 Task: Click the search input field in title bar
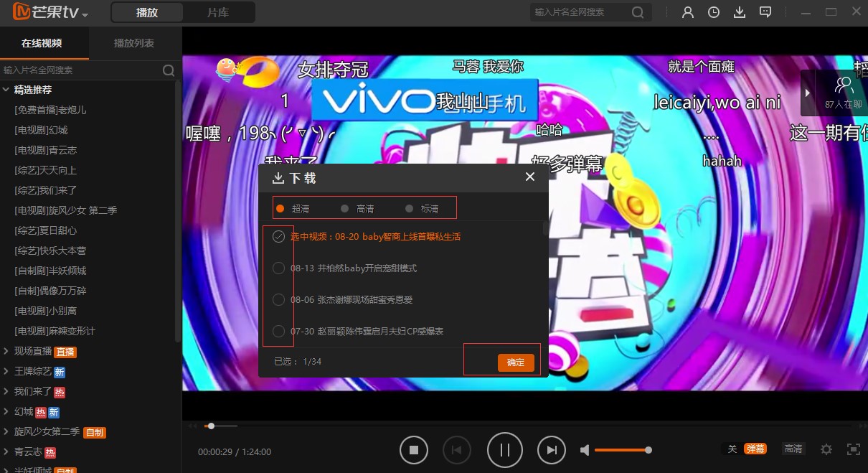coord(567,12)
